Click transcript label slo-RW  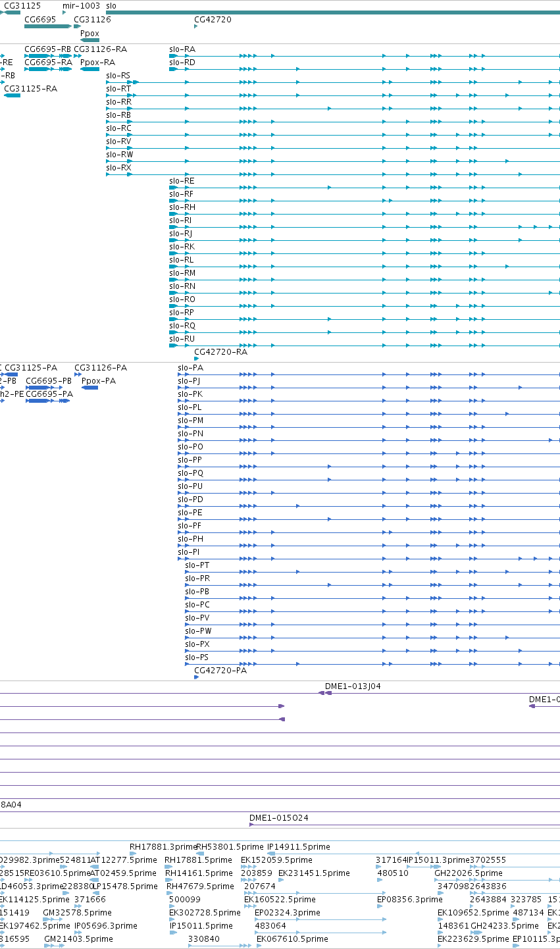pos(119,155)
